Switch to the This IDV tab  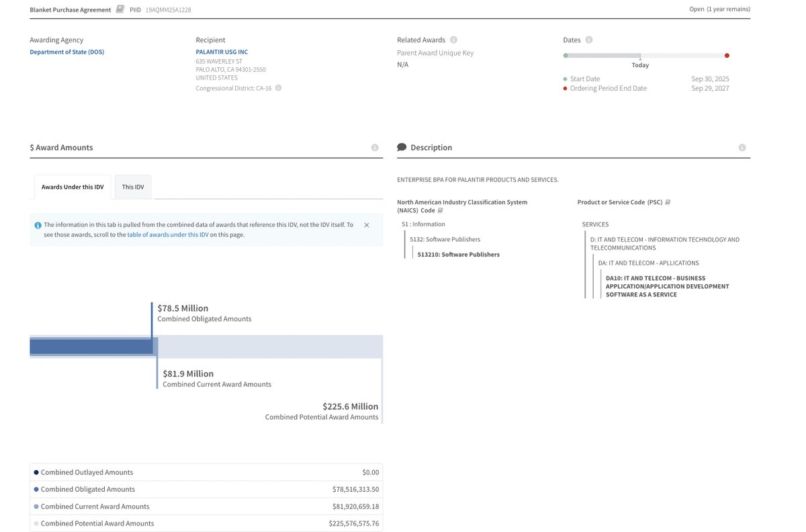pyautogui.click(x=133, y=187)
